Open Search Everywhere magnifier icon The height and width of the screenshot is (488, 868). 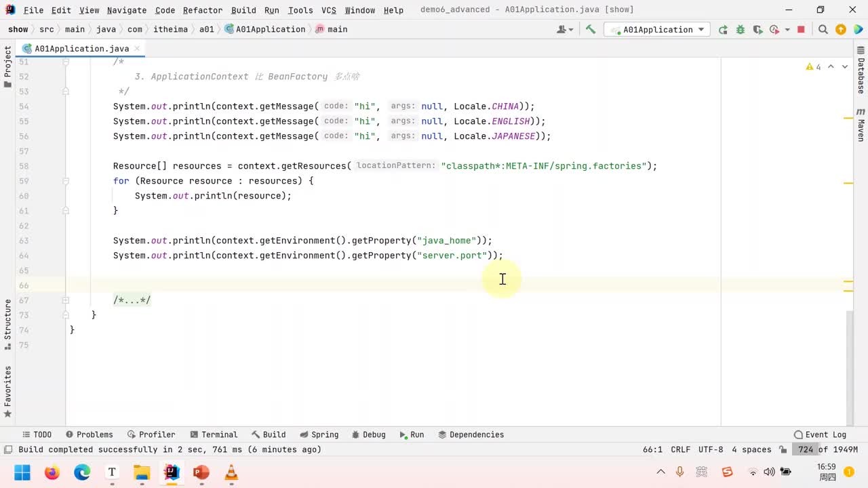(x=823, y=29)
